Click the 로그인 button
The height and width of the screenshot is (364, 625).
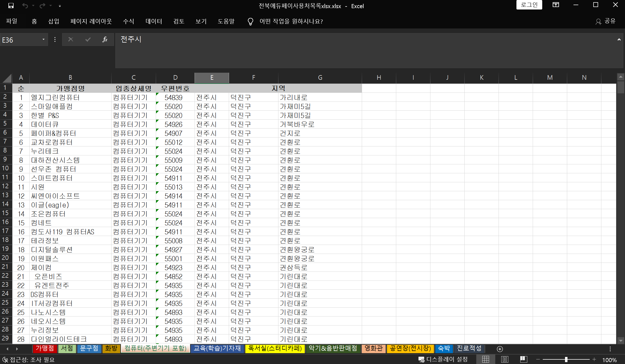coord(529,5)
